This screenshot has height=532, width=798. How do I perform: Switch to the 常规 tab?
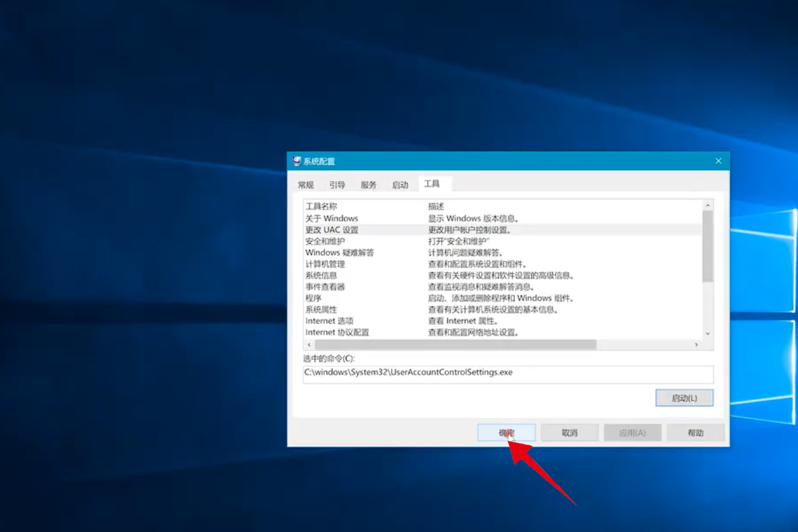(x=306, y=185)
